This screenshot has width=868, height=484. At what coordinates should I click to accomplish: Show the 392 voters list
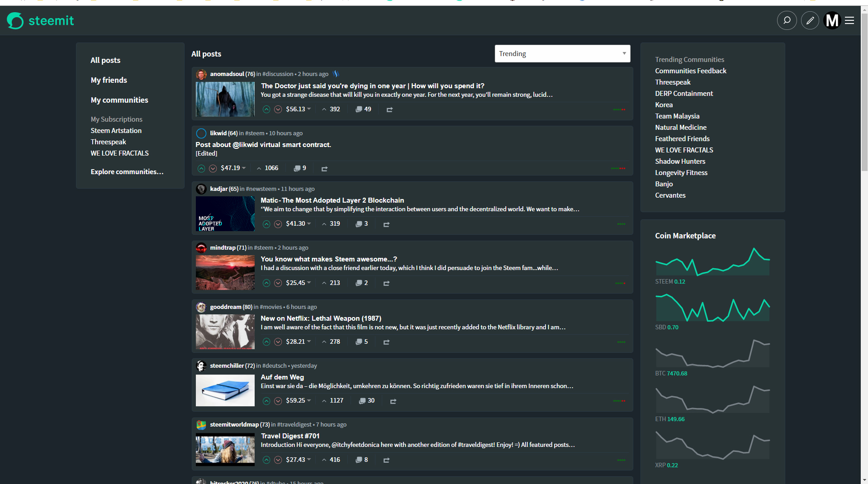[331, 109]
